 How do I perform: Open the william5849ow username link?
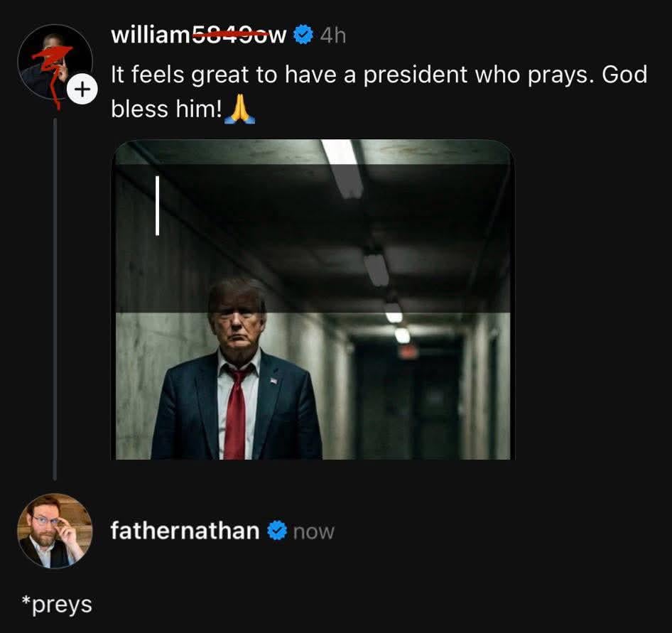tap(198, 35)
